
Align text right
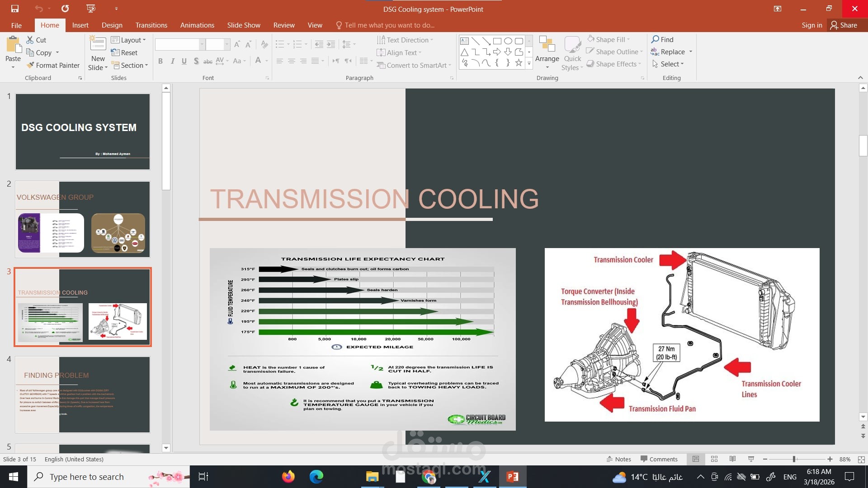(303, 61)
